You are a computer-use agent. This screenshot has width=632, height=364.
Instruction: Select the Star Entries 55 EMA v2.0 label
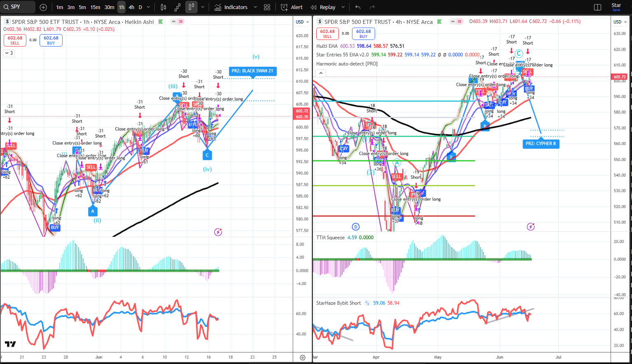(x=343, y=55)
